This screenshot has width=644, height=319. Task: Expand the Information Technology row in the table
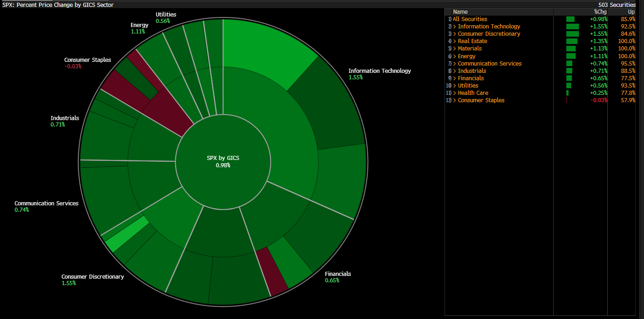(489, 27)
